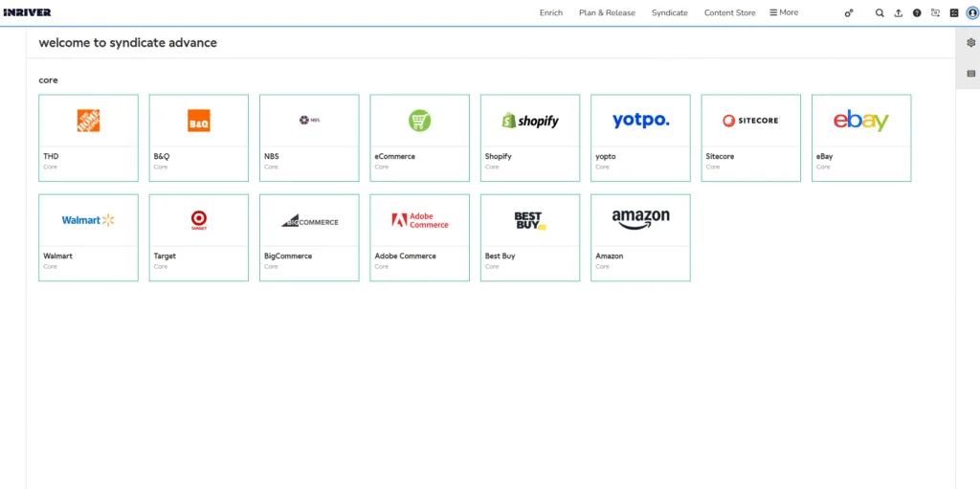
Task: Select the Amazon syndication tile
Action: pyautogui.click(x=640, y=237)
